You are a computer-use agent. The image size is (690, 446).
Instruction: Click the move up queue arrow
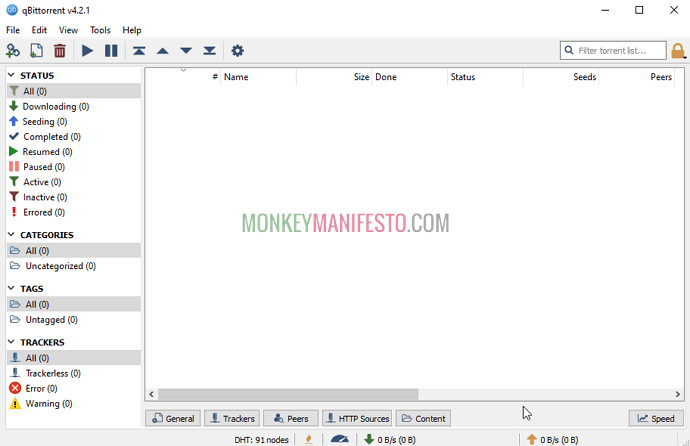tap(163, 51)
